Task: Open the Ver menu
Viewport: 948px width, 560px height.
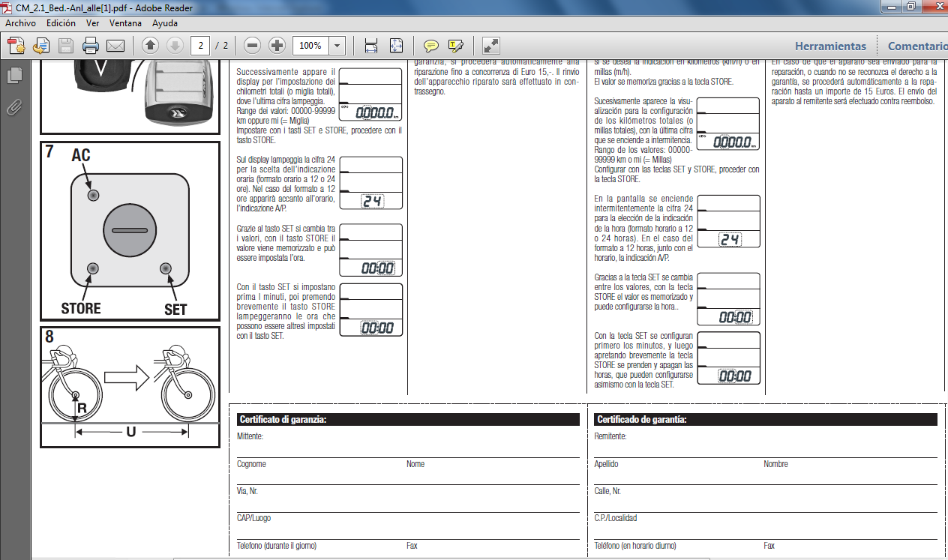Action: point(93,23)
